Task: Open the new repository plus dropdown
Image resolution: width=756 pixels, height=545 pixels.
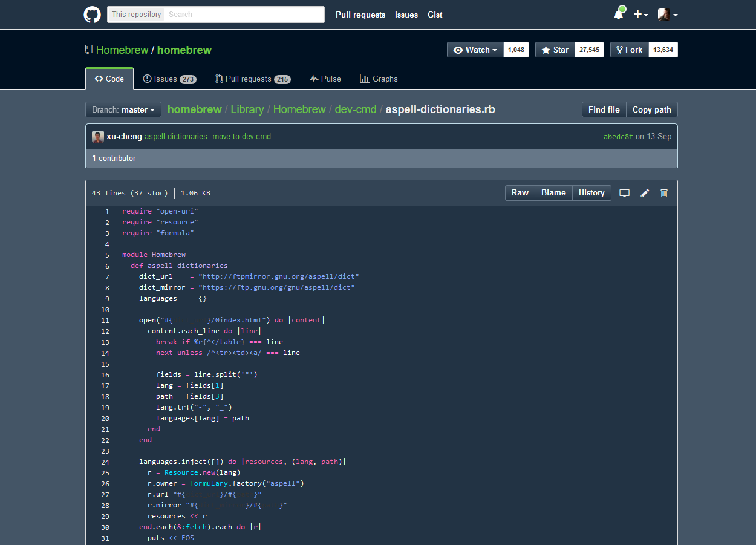Action: [640, 14]
